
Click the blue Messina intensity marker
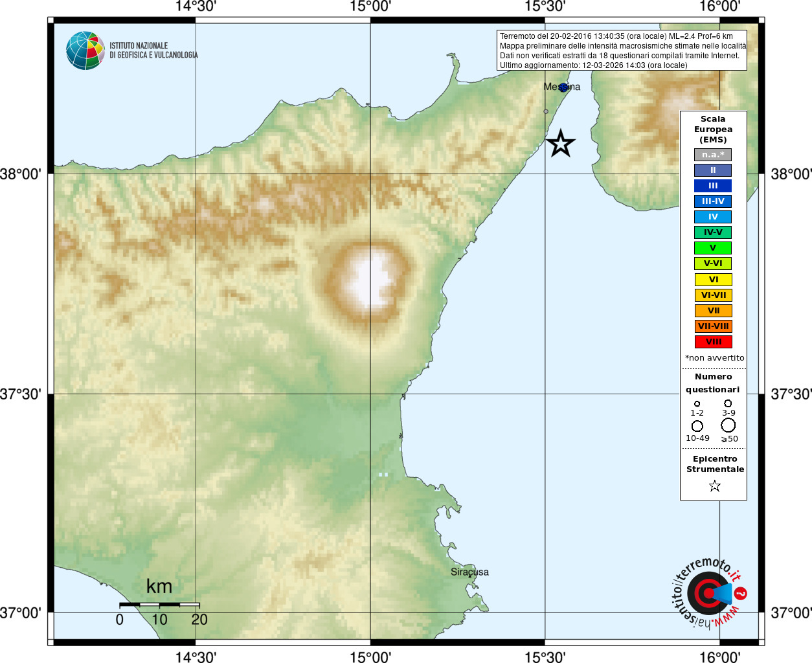(x=563, y=87)
